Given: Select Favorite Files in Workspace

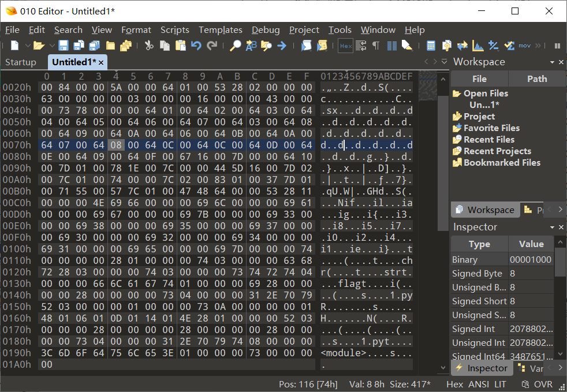Looking at the screenshot, I should (x=491, y=128).
